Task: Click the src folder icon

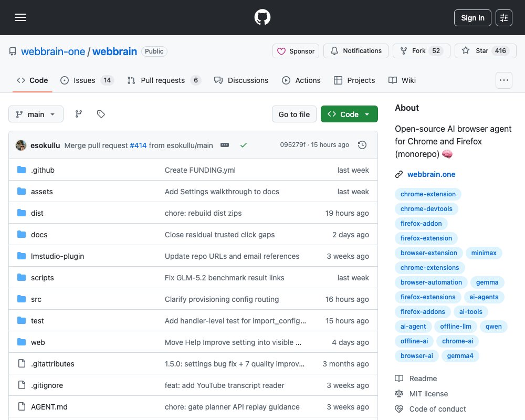Action: point(22,299)
